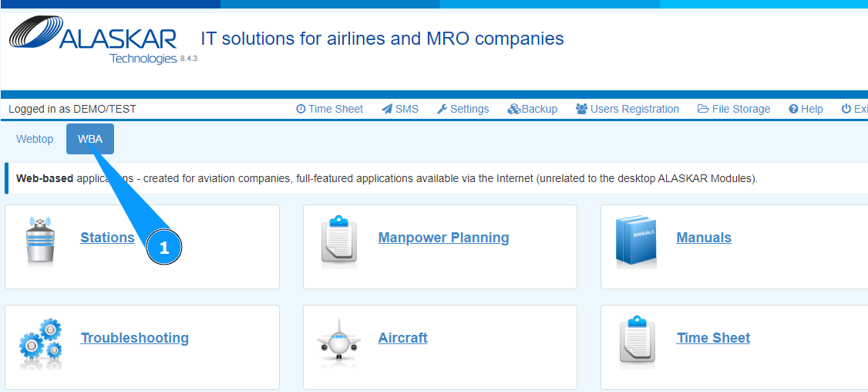
Task: Click the Manpower Planning clipboard icon
Action: click(339, 240)
